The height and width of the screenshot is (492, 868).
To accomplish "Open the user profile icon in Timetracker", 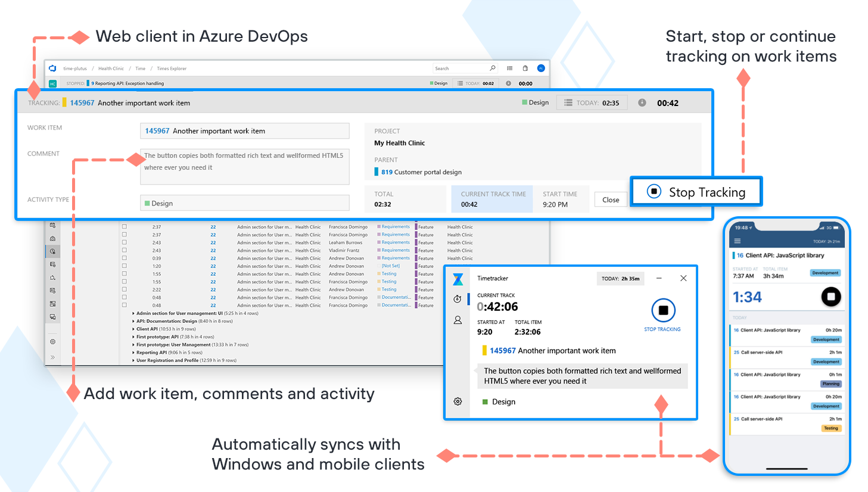I will tap(458, 320).
